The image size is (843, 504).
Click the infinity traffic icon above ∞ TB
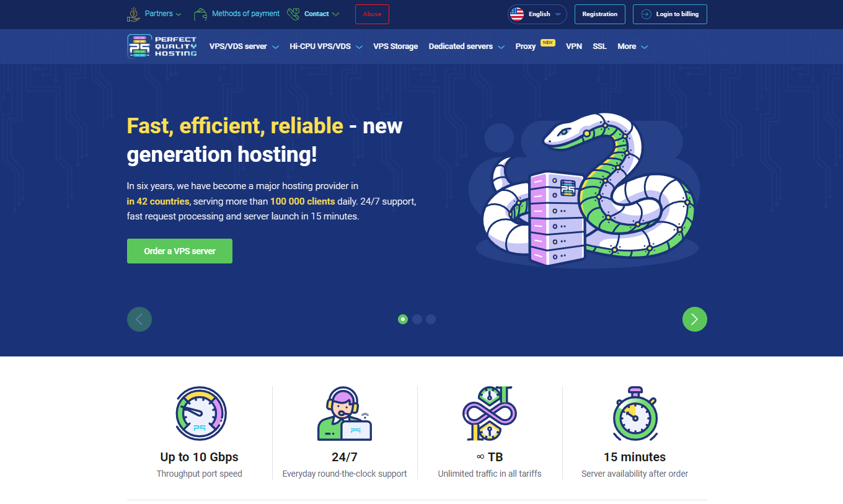[x=490, y=413]
